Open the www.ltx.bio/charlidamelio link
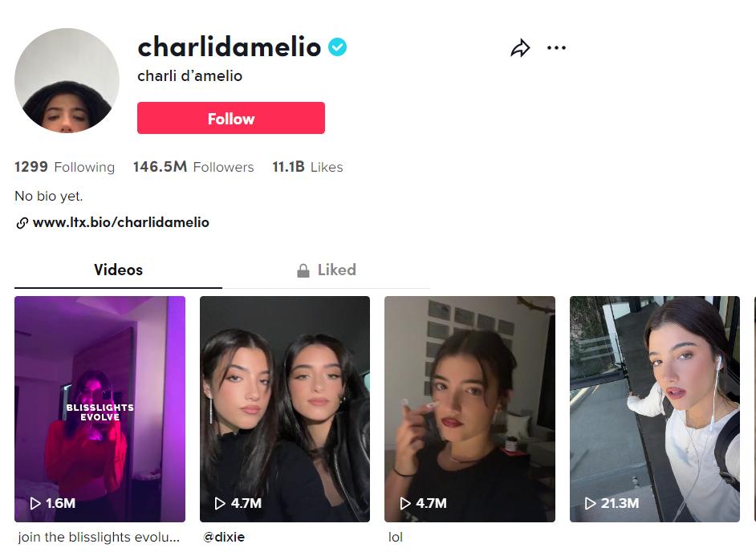This screenshot has height=552, width=756. click(x=121, y=222)
